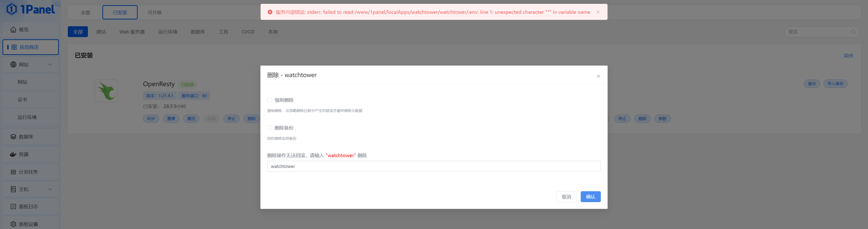Click the red error icon in notification
868x229 pixels.
click(x=270, y=12)
